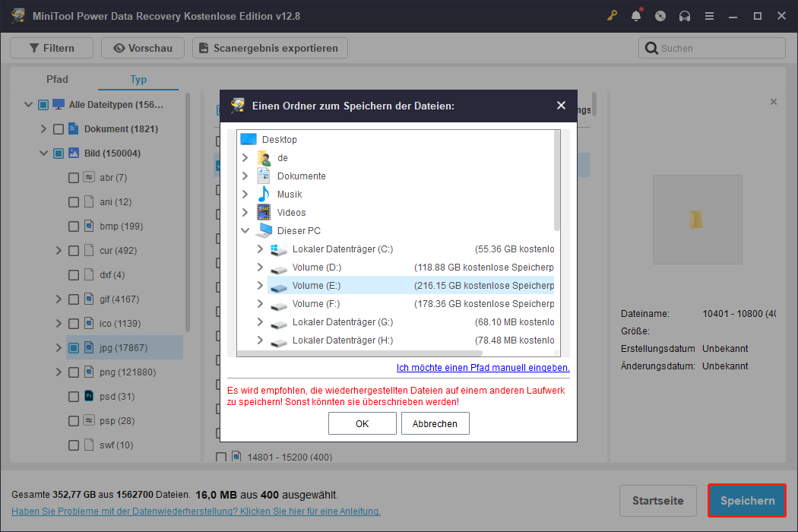Activate the Vorschau preview tool
Image resolution: width=798 pixels, height=532 pixels.
click(x=142, y=47)
